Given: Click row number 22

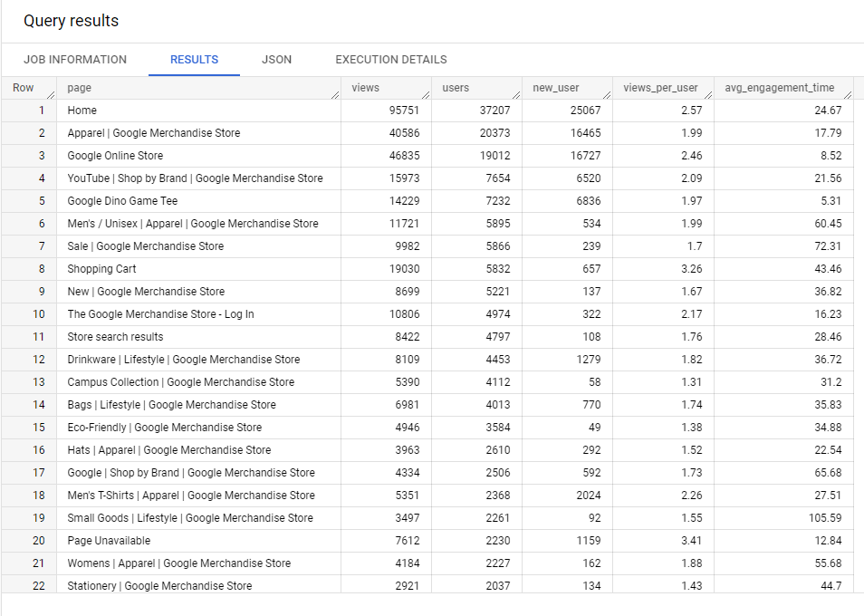Looking at the screenshot, I should (39, 586).
